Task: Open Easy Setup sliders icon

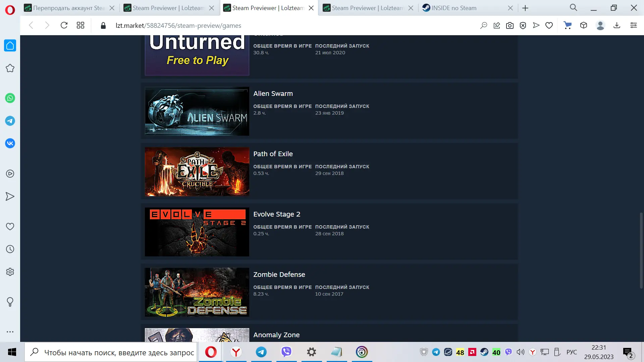Action: pos(634,25)
